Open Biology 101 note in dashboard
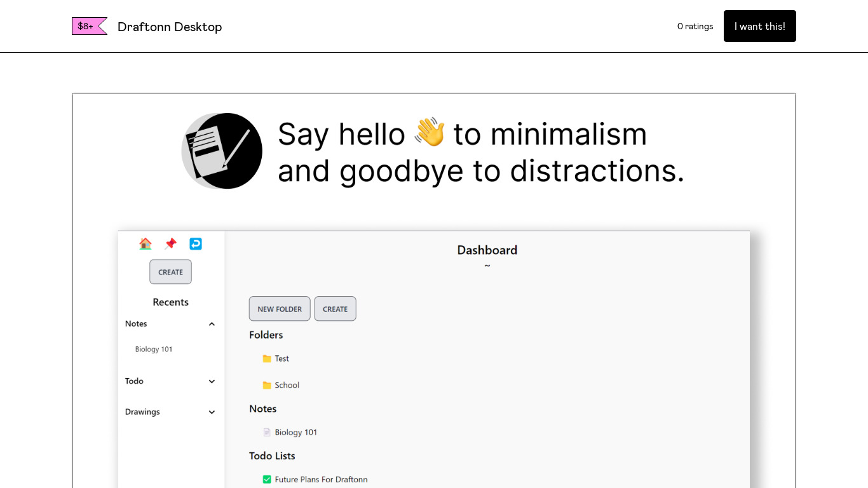The image size is (868, 488). tap(296, 432)
